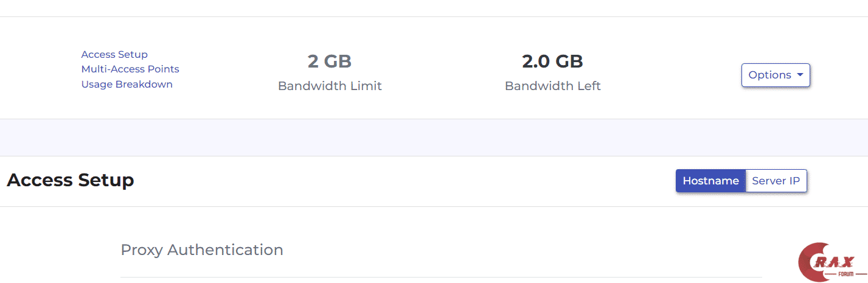
Task: Click the caret arrow beside Options
Action: (799, 75)
